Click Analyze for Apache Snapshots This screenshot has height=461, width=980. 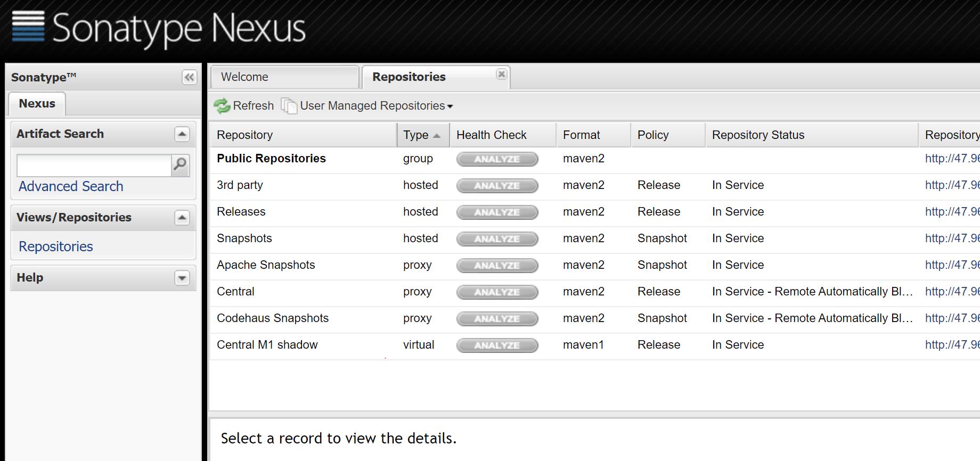coord(497,266)
